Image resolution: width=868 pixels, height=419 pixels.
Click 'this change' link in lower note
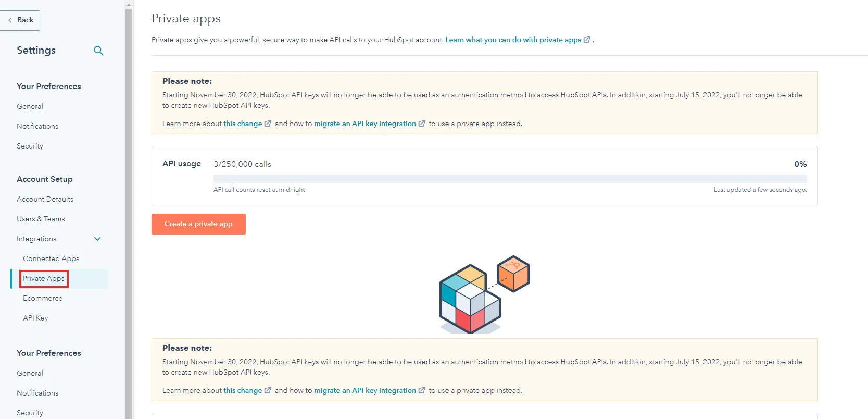point(243,390)
